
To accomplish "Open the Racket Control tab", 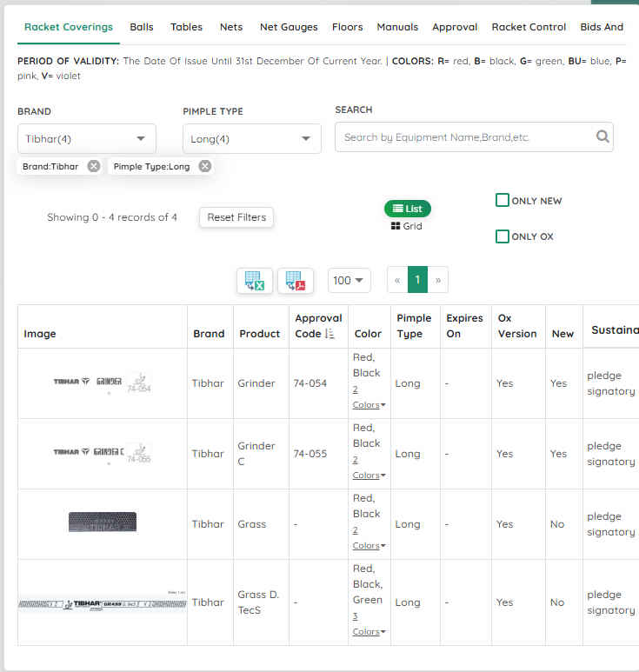I will [529, 27].
